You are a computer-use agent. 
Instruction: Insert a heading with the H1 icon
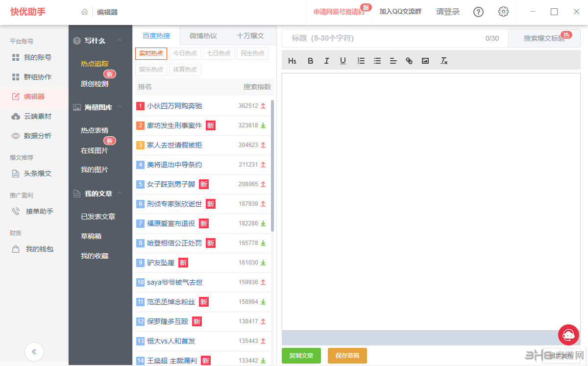coord(292,60)
